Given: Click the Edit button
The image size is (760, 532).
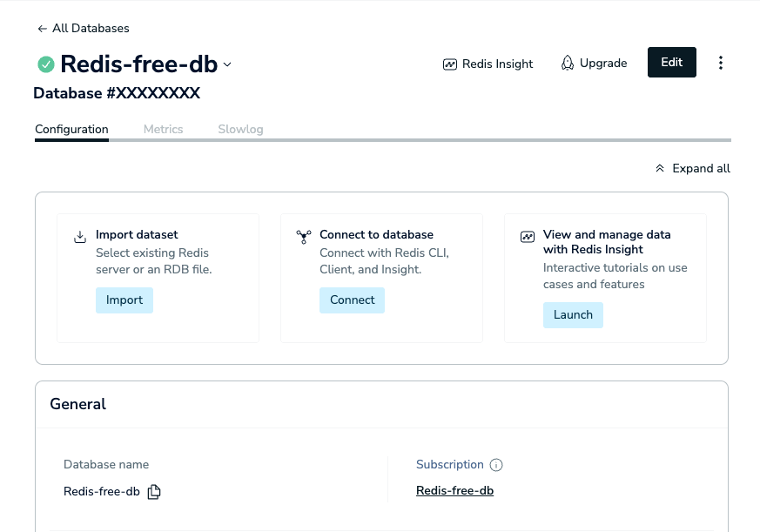Looking at the screenshot, I should 672,62.
